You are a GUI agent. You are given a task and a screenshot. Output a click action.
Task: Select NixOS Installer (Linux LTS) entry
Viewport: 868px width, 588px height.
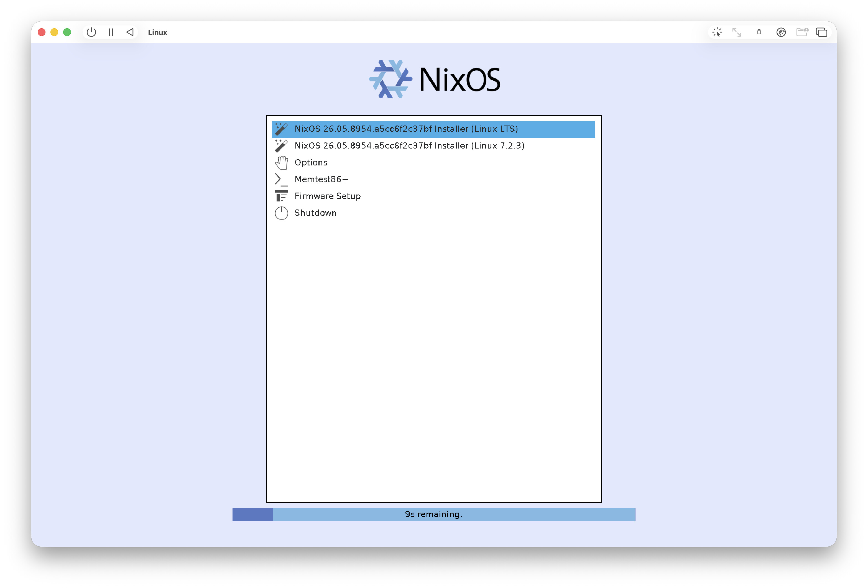[x=433, y=129]
